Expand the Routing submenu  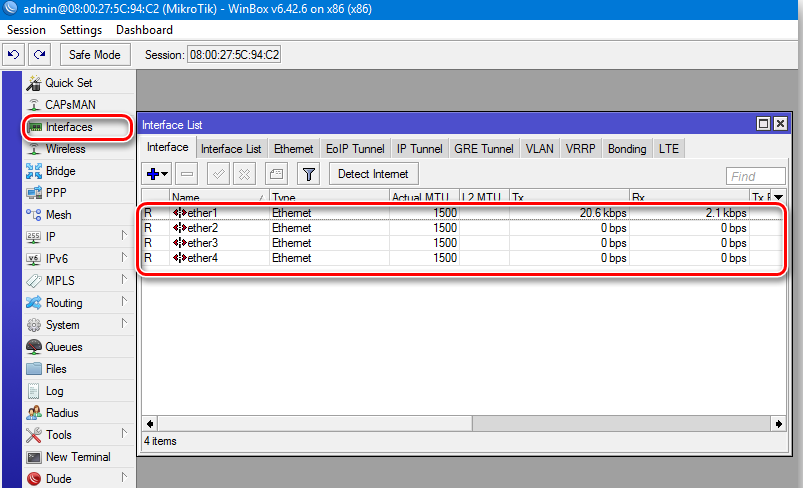124,303
